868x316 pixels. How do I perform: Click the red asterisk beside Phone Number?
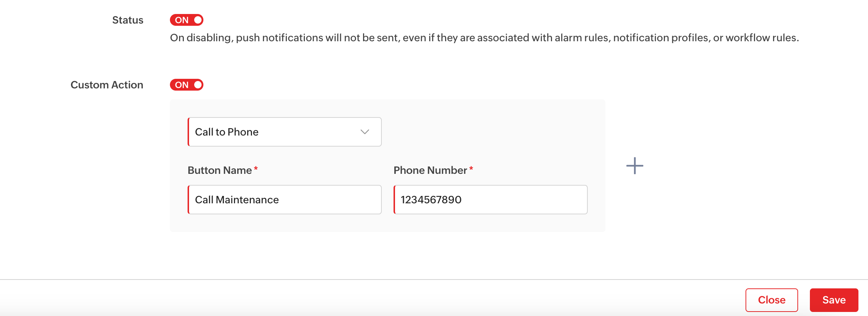coord(471,168)
